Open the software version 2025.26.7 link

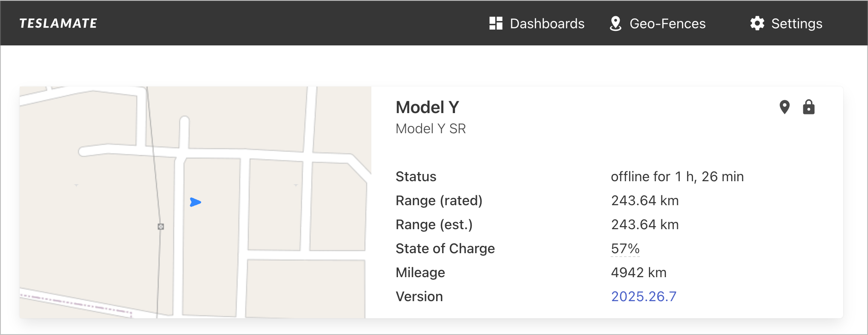[643, 296]
